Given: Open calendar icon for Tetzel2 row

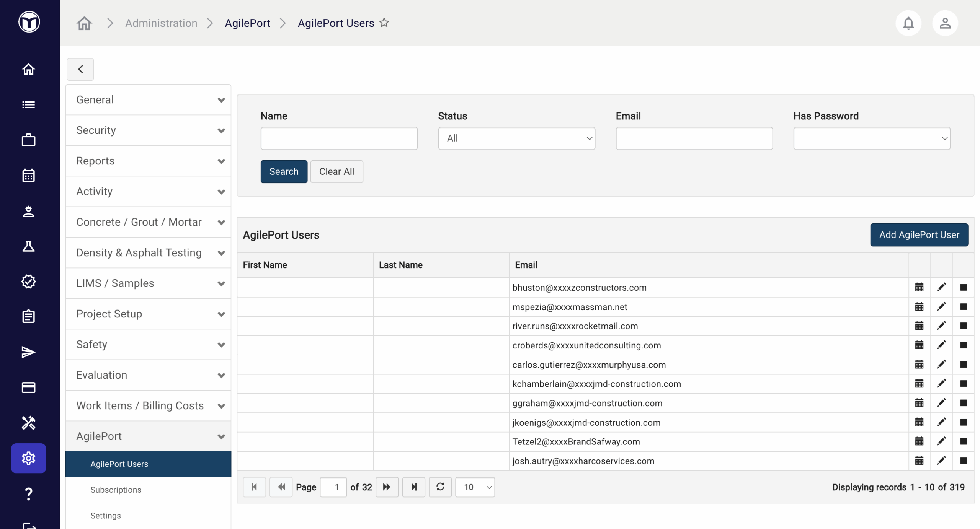Looking at the screenshot, I should pyautogui.click(x=919, y=441).
